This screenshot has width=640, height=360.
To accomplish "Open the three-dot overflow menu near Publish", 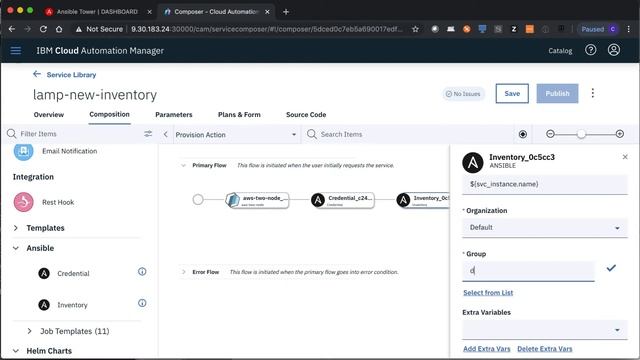I will pyautogui.click(x=593, y=93).
